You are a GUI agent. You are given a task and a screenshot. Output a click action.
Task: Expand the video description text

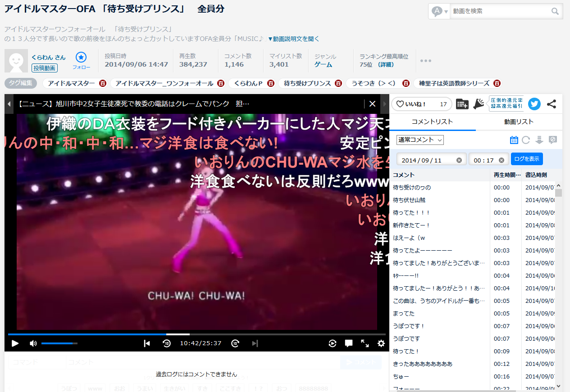[294, 39]
